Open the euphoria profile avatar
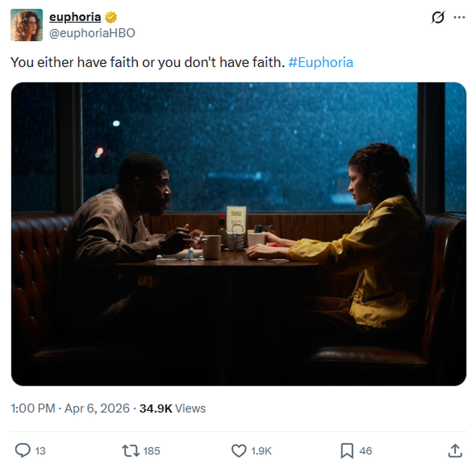Screen dimensions: 476x465 pos(26,25)
